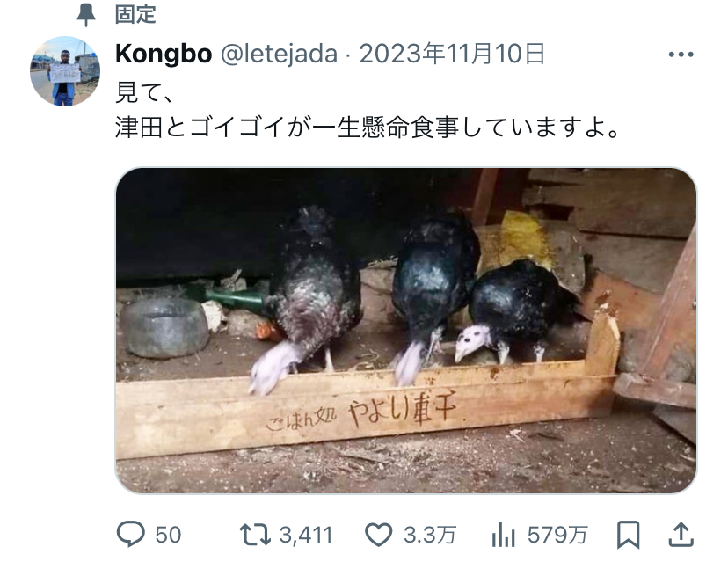728x569 pixels.
Task: Click the repost arrows icon
Action: 255,535
